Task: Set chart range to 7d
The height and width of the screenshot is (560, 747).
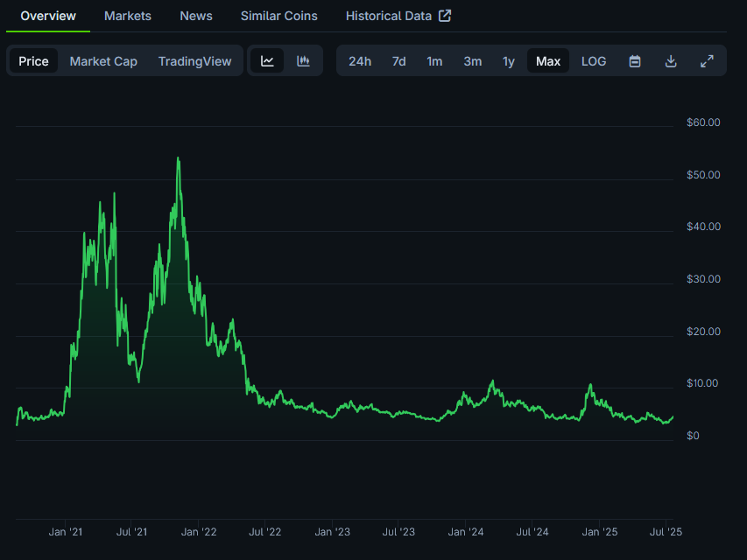Action: tap(398, 61)
